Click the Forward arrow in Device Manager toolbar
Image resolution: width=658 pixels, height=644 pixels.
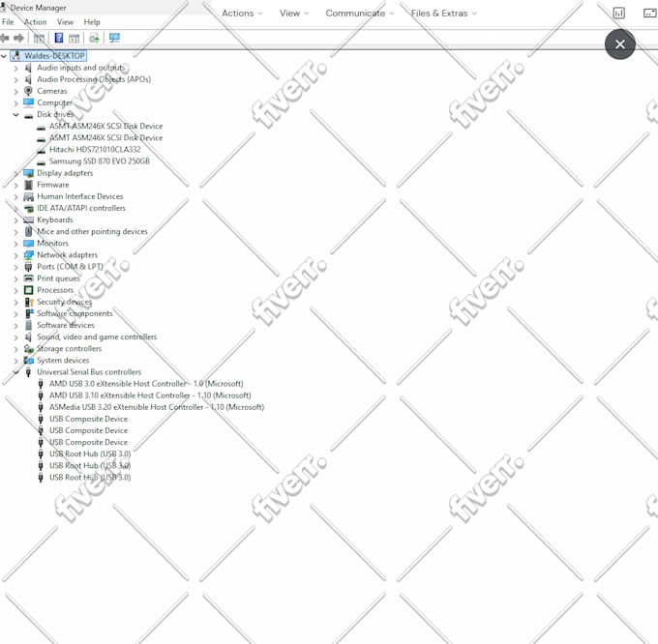coord(19,38)
